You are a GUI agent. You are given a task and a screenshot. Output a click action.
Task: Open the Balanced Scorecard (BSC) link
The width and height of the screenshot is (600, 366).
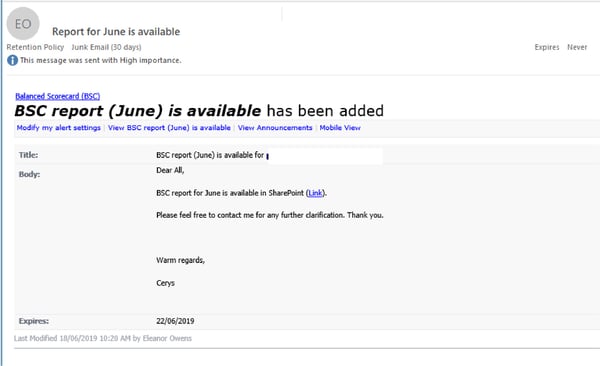[58, 96]
